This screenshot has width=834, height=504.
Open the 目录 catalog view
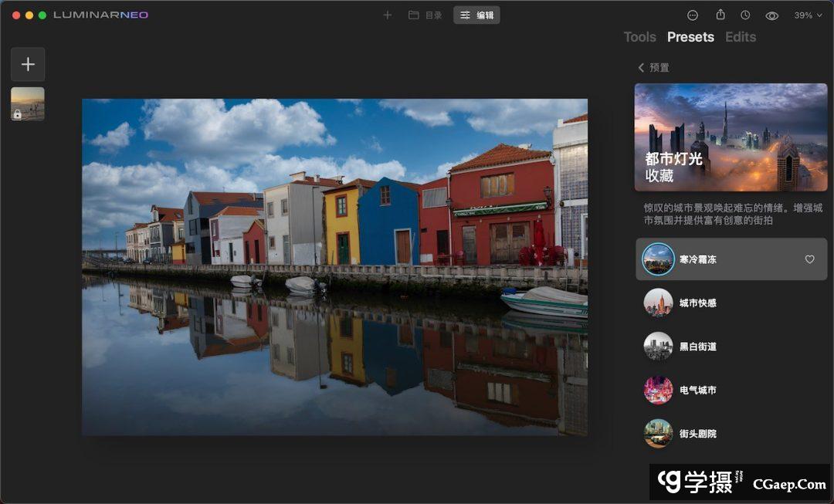coord(425,15)
